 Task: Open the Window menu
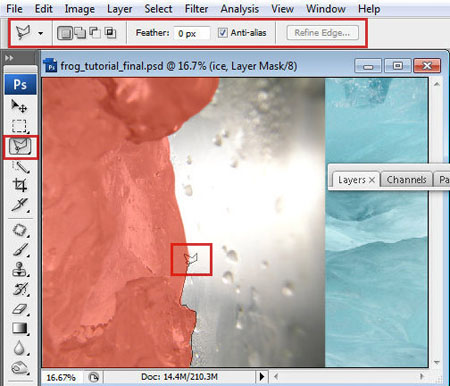(x=326, y=8)
